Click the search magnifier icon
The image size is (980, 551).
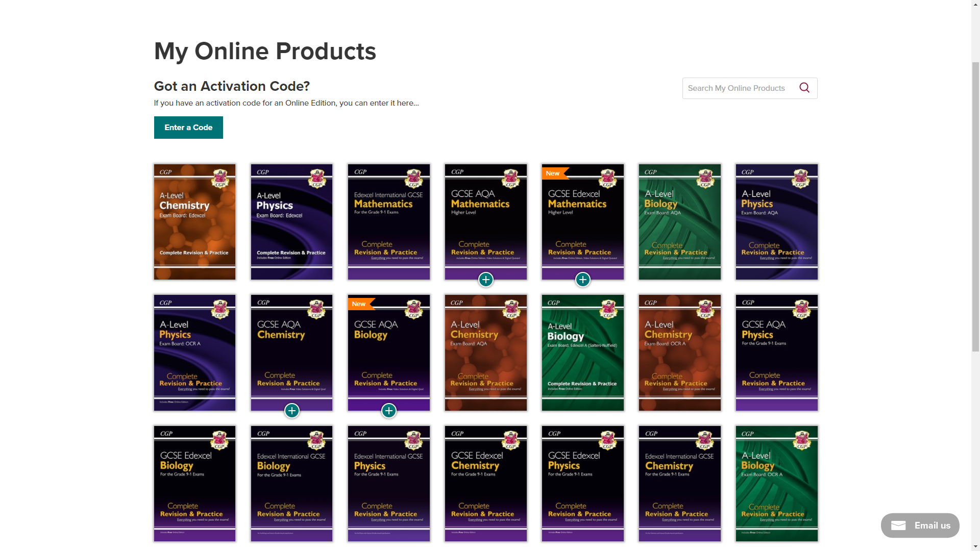click(804, 88)
